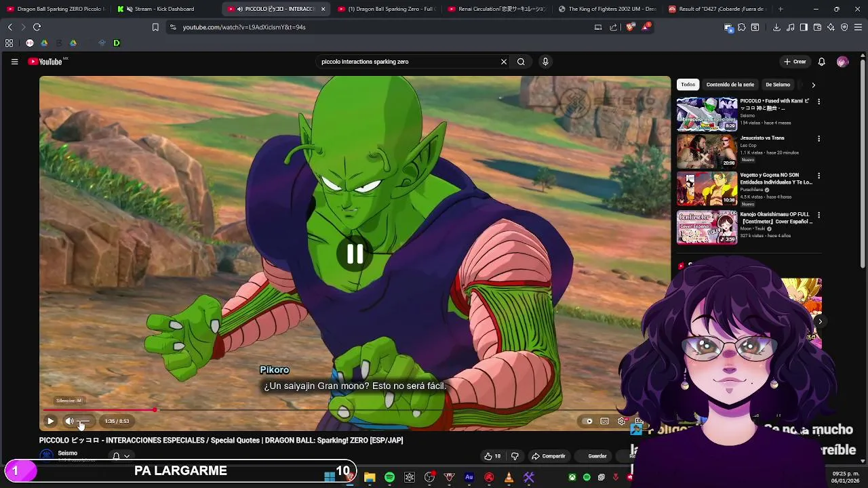Viewport: 868px width, 488px height.
Task: Like the video with thumbs up
Action: click(x=492, y=456)
